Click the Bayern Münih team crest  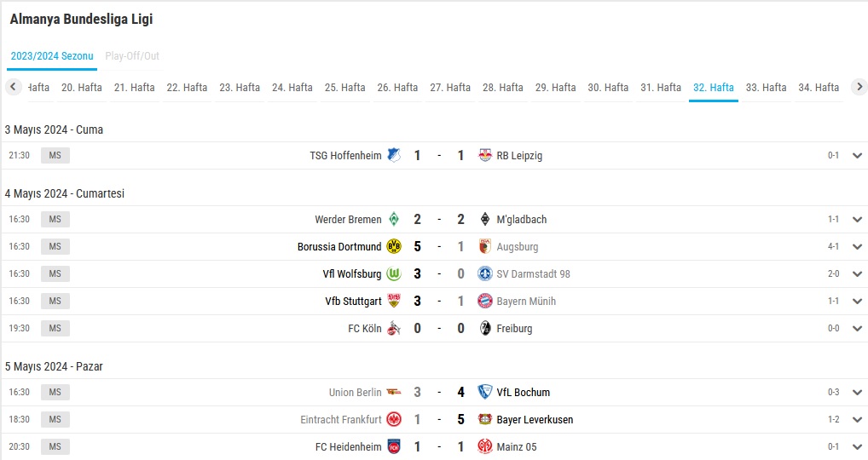click(x=485, y=301)
